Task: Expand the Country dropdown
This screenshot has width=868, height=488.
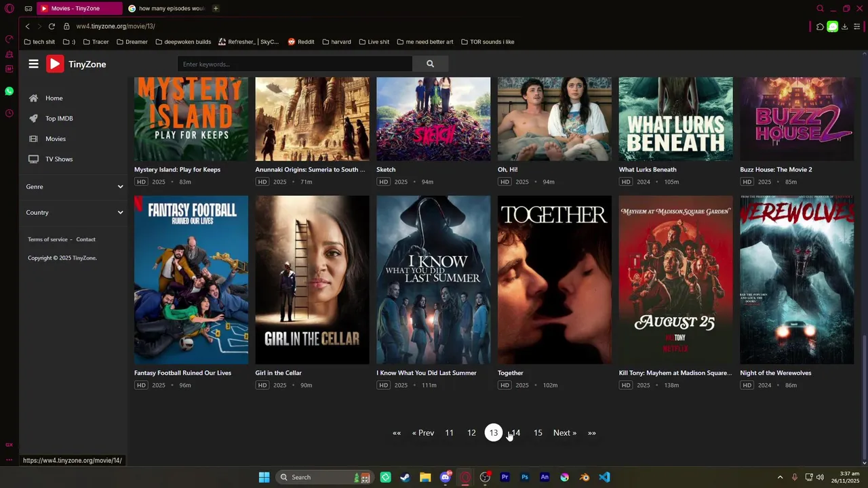Action: click(75, 212)
